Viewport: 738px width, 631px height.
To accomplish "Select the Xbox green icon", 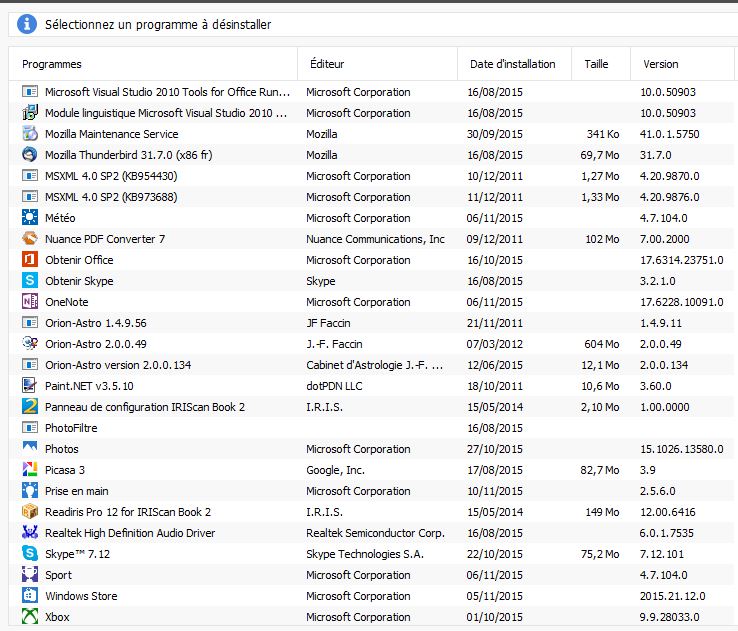I will point(30,616).
